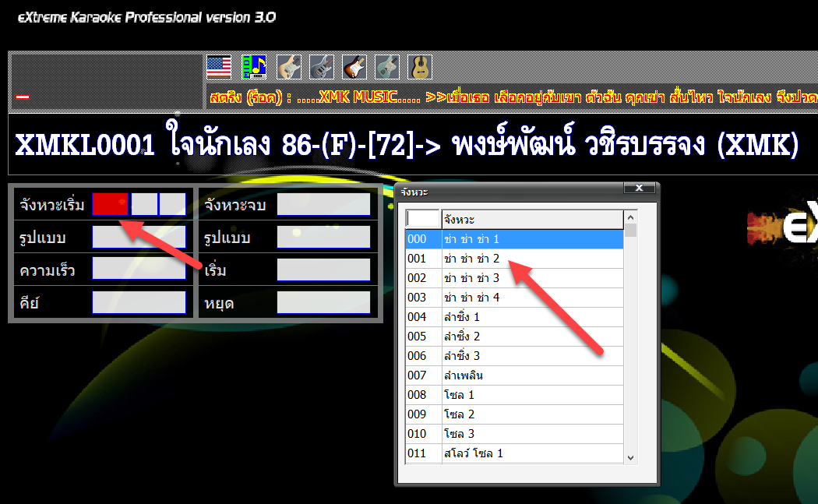Click the second จังหวะเริ่ม box
This screenshot has height=504, width=818.
coord(144,204)
